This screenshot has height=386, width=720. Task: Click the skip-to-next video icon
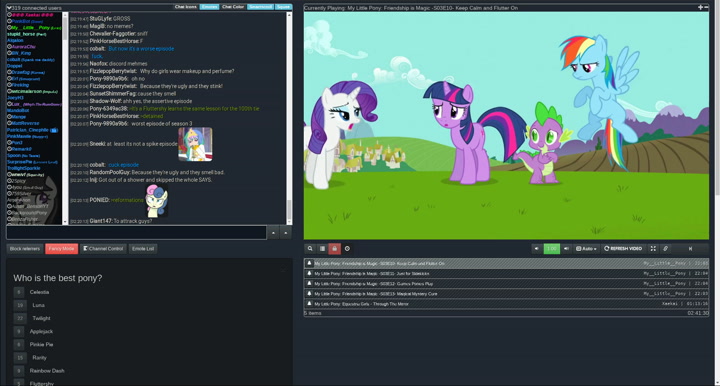[690, 249]
